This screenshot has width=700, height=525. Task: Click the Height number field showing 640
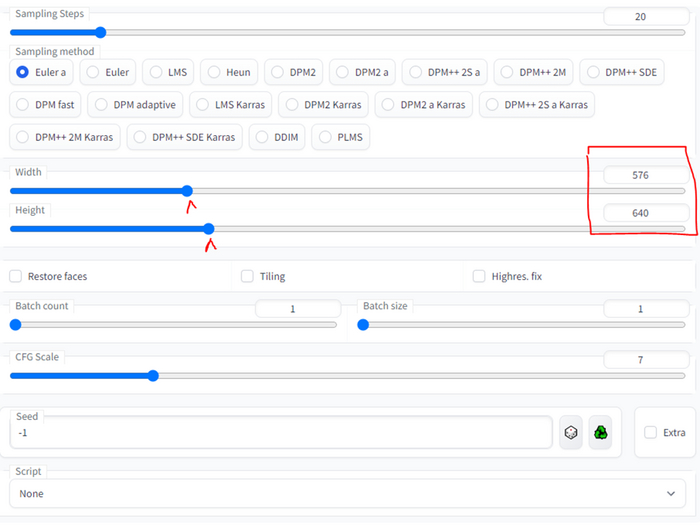pyautogui.click(x=646, y=213)
